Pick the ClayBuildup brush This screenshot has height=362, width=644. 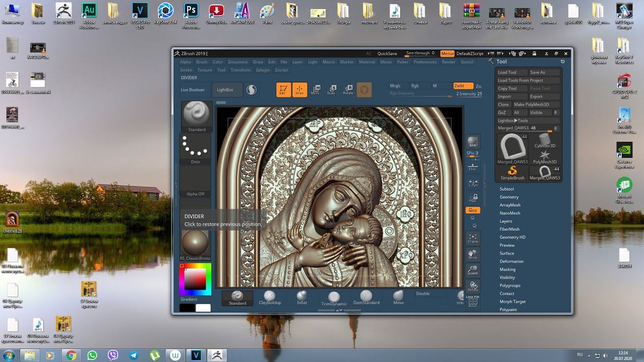pos(270,297)
